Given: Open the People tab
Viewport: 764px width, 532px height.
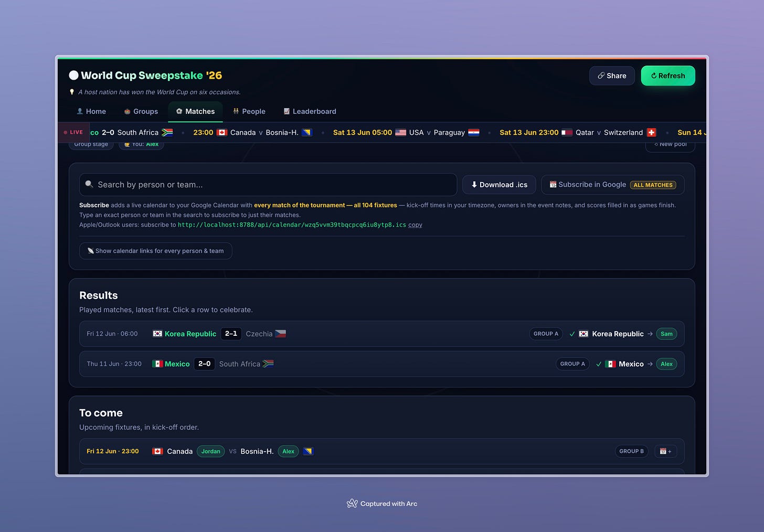Looking at the screenshot, I should pyautogui.click(x=249, y=111).
